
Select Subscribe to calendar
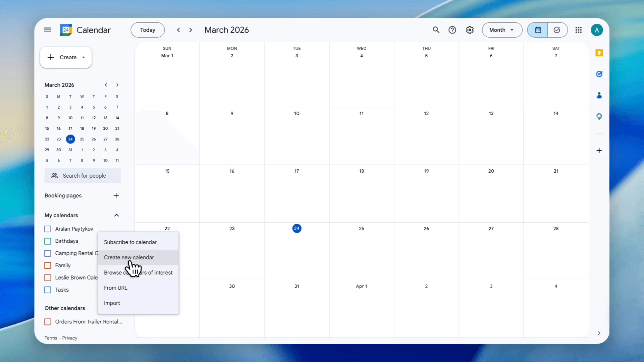point(138,242)
